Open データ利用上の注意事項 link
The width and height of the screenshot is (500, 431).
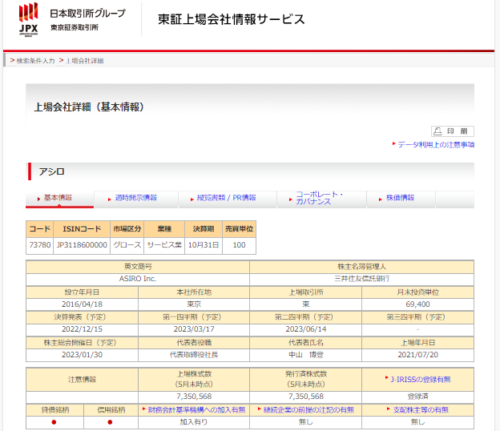pos(436,145)
